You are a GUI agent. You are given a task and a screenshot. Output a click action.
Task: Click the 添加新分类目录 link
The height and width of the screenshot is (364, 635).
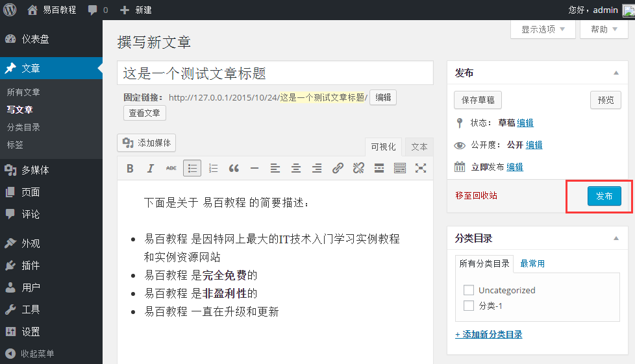coord(489,335)
